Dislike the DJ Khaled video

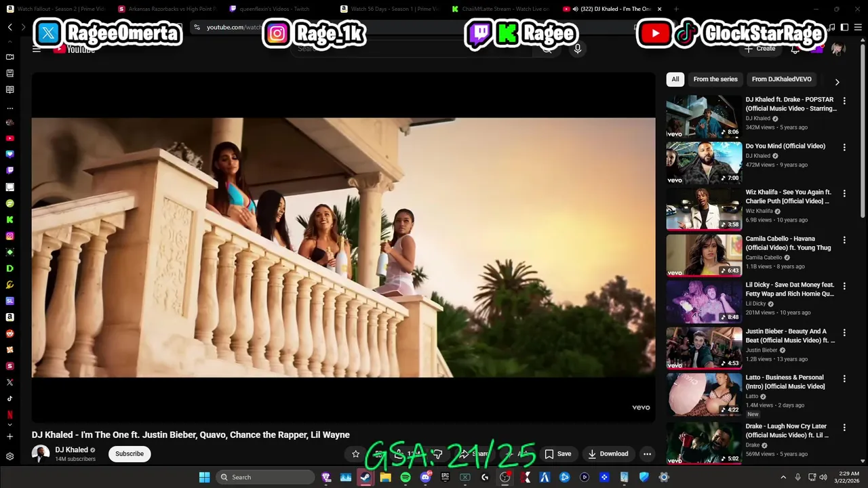[x=438, y=454]
